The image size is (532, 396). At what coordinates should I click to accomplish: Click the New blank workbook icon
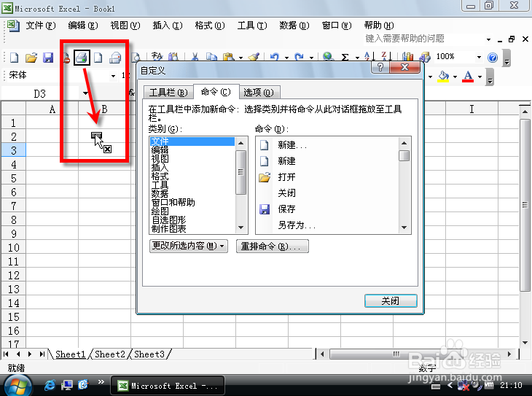(x=15, y=58)
